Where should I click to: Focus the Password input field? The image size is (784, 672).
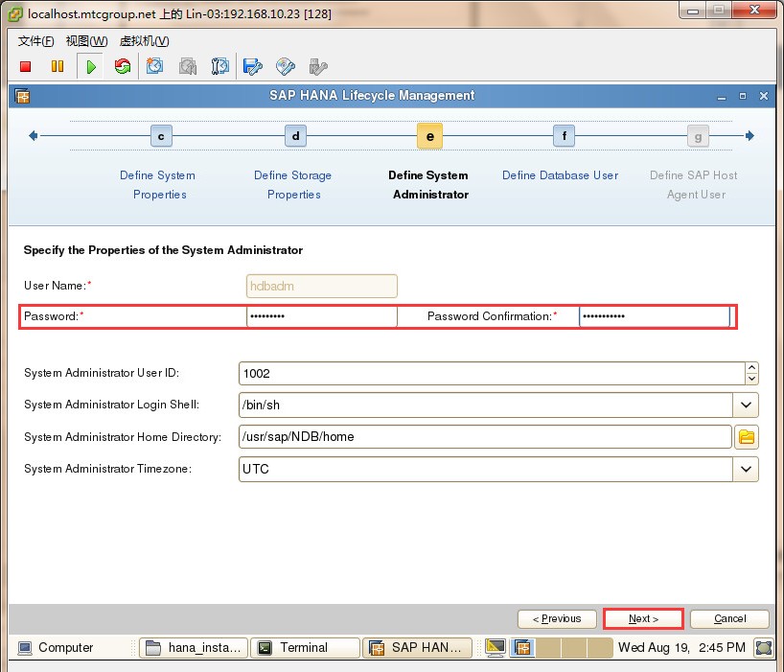click(322, 316)
